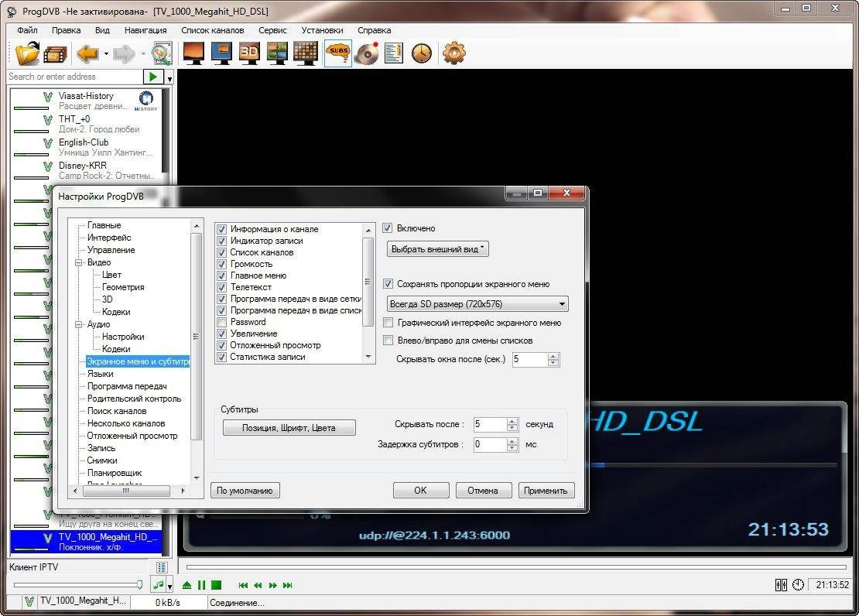Open the Всегда SD размер (720x576) dropdown
859x616 pixels.
[x=477, y=303]
